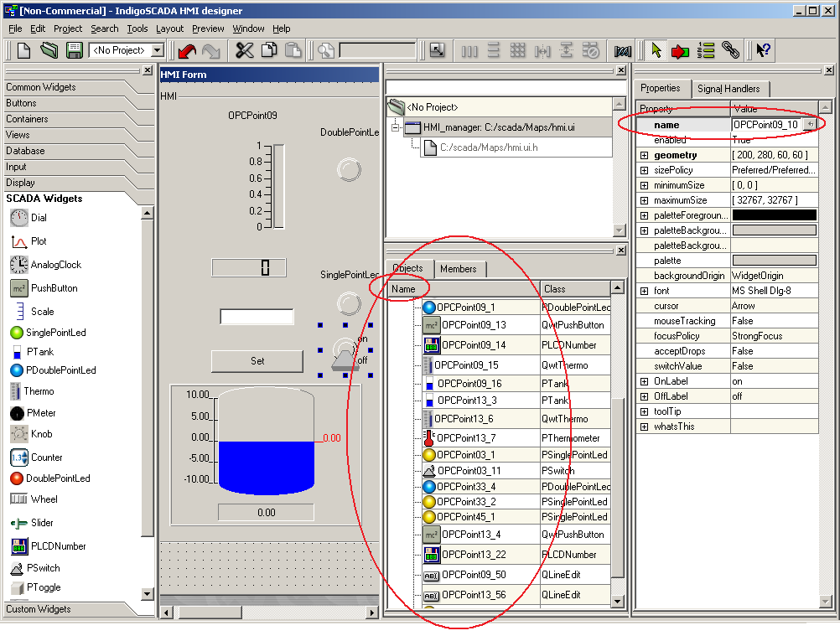Pick the PLCDNumber widget in toolbox
The image size is (840, 641).
(x=49, y=546)
